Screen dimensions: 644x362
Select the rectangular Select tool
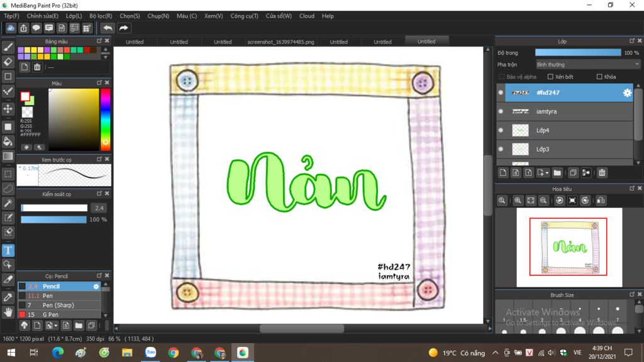coord(8,174)
